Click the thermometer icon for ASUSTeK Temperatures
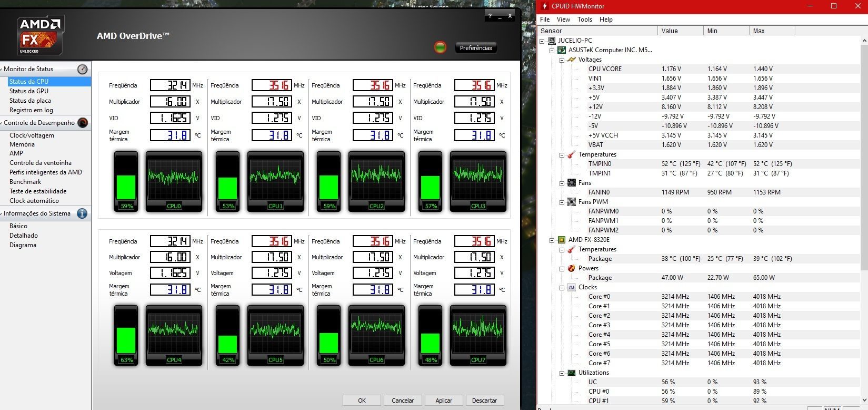This screenshot has width=868, height=410. (x=572, y=154)
